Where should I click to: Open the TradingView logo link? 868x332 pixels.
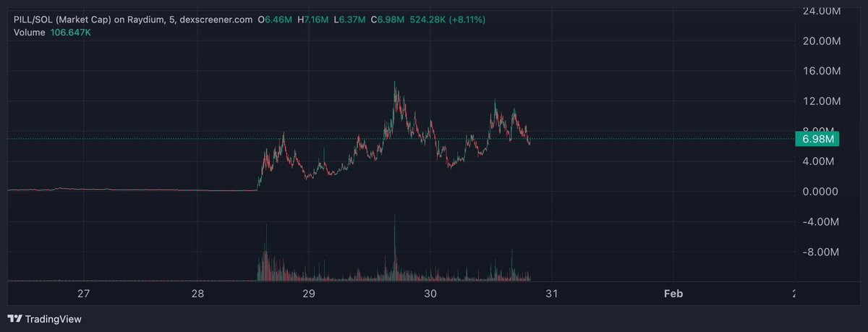tap(44, 319)
